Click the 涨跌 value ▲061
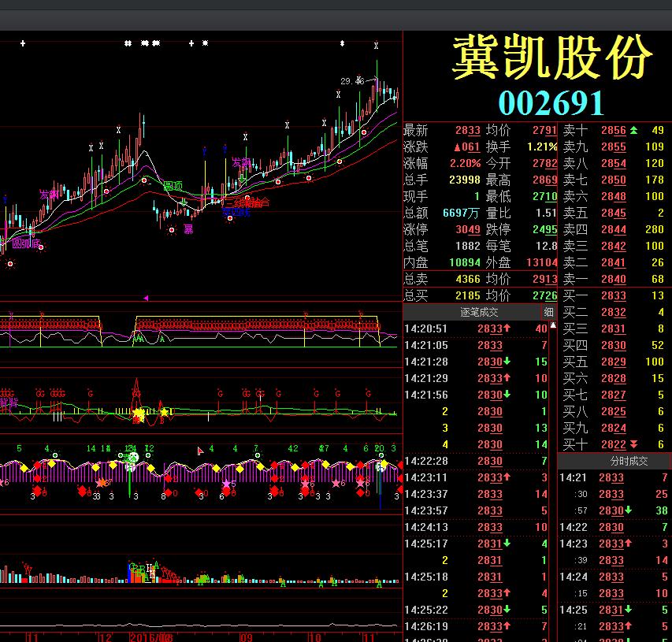The height and width of the screenshot is (642, 672). tap(466, 147)
